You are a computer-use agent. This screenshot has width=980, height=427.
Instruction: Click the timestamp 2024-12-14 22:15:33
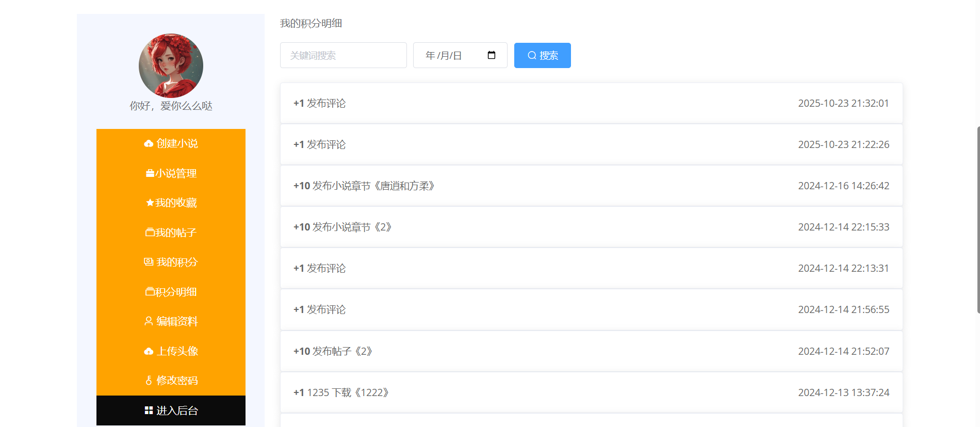(x=844, y=227)
